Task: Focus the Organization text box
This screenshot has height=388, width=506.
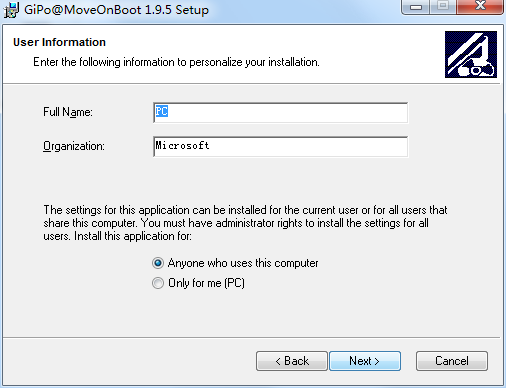Action: (280, 146)
